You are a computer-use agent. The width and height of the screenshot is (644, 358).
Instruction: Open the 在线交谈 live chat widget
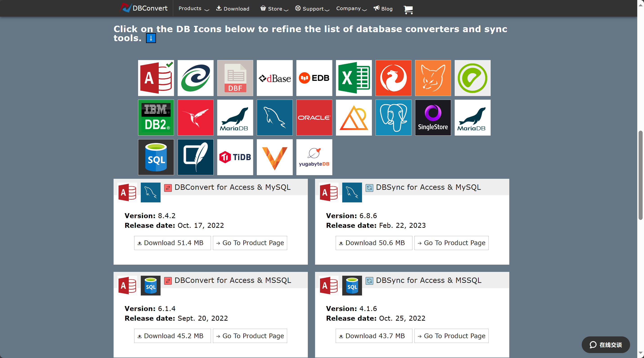pyautogui.click(x=606, y=345)
